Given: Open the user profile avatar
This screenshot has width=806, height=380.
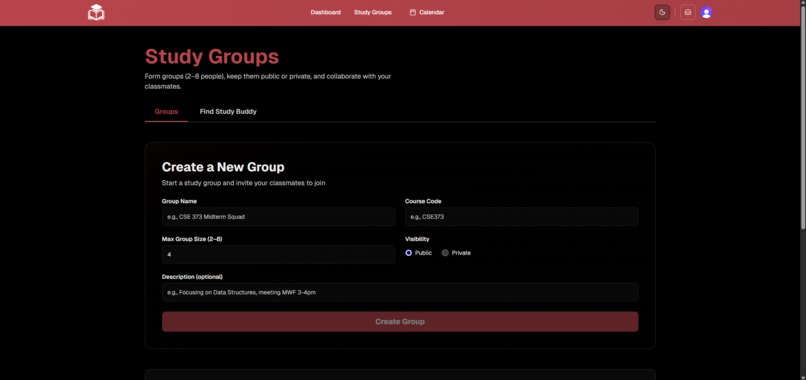Looking at the screenshot, I should 706,12.
